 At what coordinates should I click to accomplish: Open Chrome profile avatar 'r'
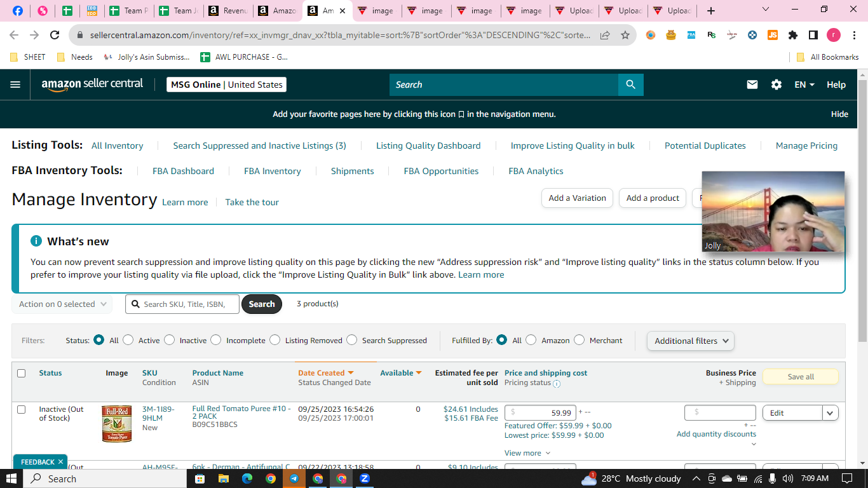(834, 35)
